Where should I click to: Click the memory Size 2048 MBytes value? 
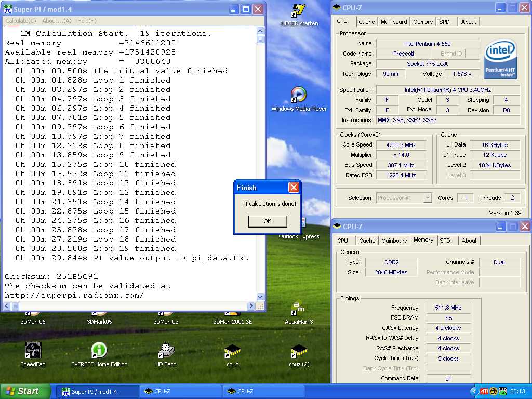click(391, 272)
